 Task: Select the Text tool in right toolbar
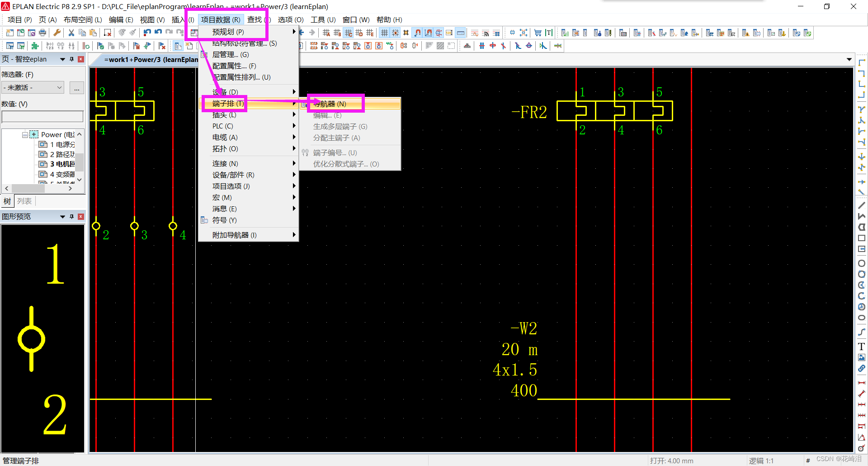pyautogui.click(x=862, y=347)
